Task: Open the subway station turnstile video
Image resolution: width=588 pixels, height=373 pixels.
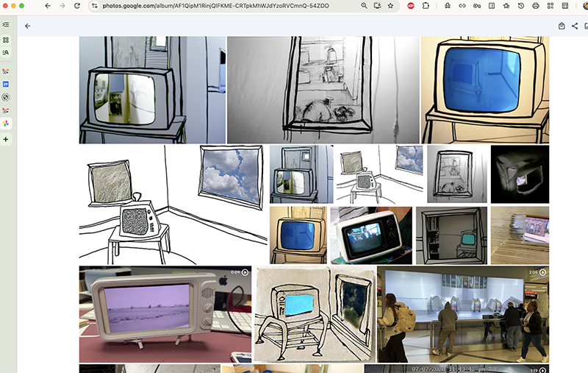Action: [463, 314]
